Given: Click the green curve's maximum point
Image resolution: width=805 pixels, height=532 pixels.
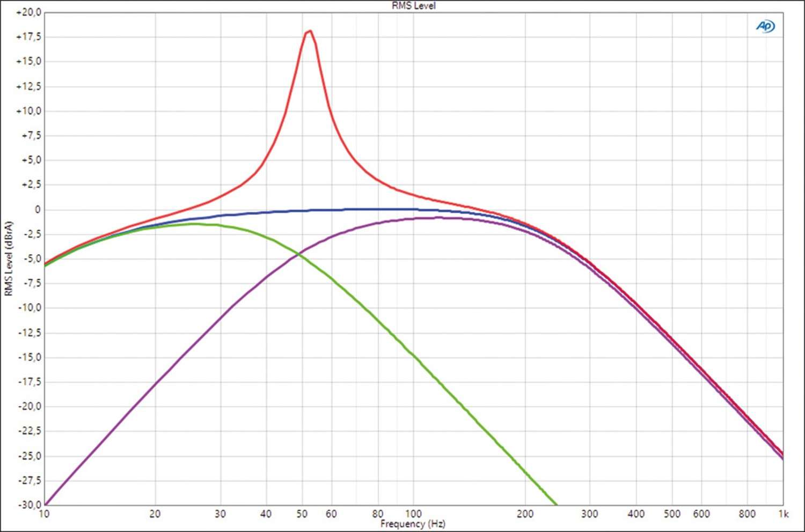Looking at the screenshot, I should click(x=194, y=224).
